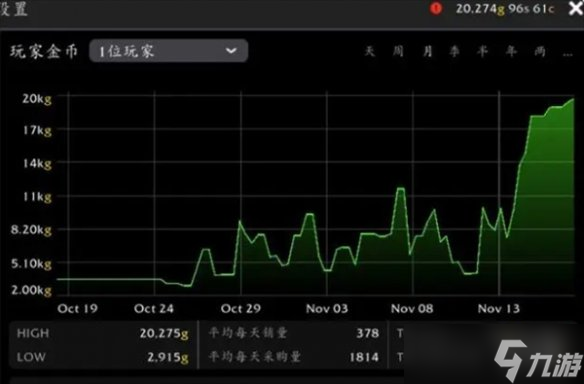Viewport: 584px width, 384px height.
Task: Close the window with X button
Action: [x=576, y=8]
